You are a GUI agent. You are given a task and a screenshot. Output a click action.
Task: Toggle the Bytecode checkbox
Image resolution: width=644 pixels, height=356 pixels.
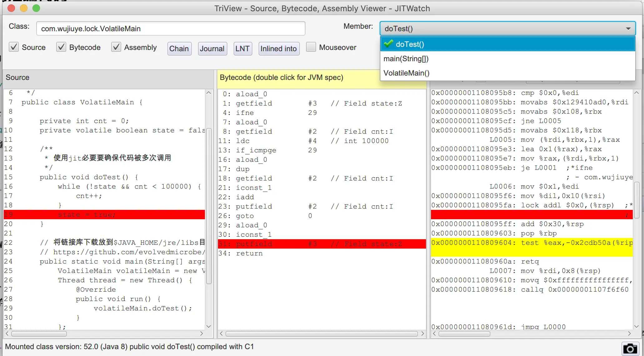pyautogui.click(x=61, y=47)
